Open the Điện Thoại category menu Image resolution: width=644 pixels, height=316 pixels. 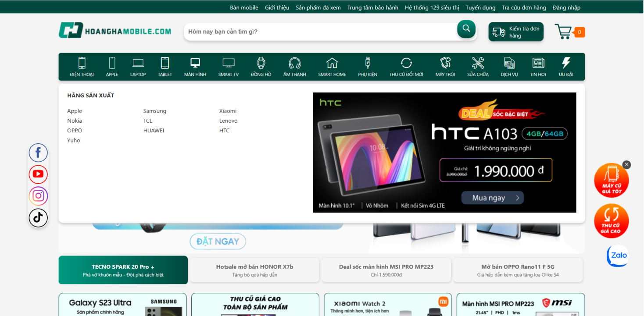(82, 67)
